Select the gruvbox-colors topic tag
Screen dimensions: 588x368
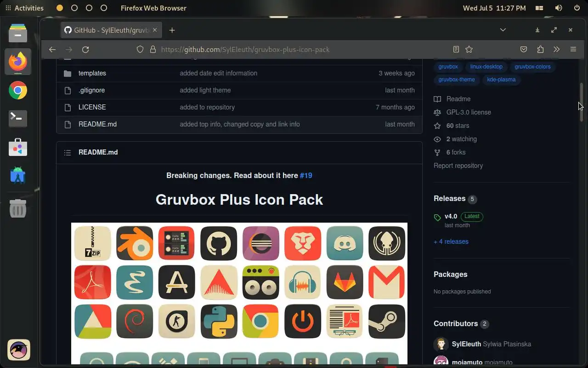pos(532,67)
